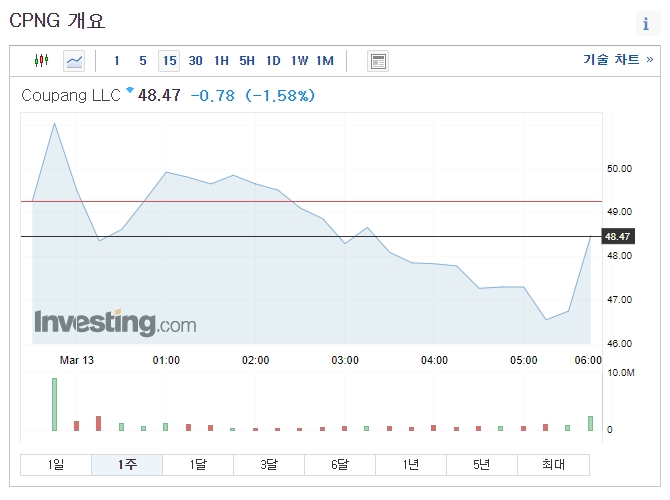Toggle the 15 minute interval
The width and height of the screenshot is (670, 500).
tap(169, 61)
